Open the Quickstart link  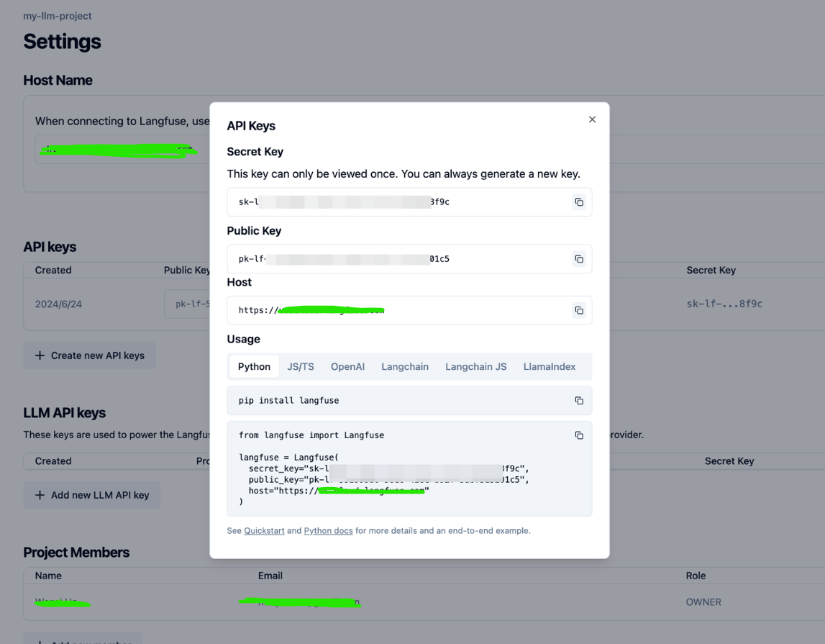[x=264, y=531]
